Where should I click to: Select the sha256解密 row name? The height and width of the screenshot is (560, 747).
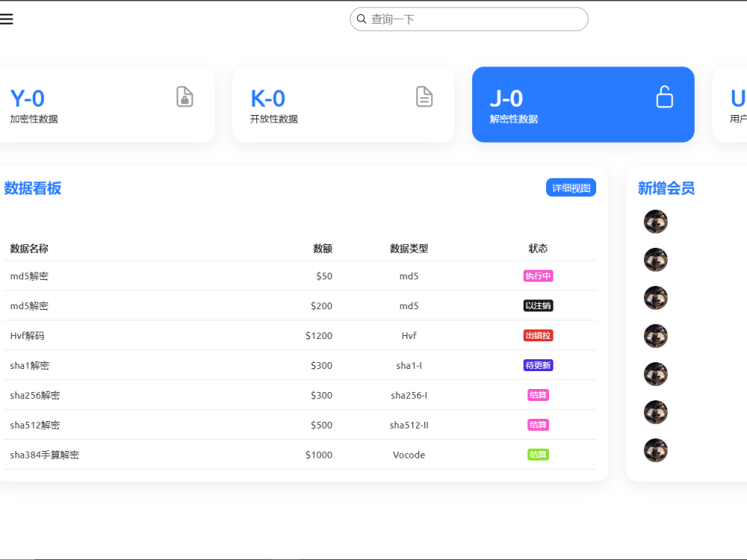coord(35,395)
